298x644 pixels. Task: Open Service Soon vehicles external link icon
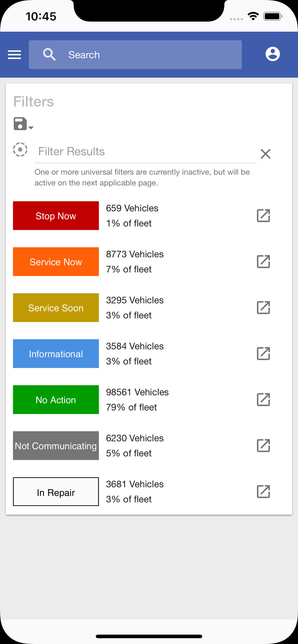[263, 308]
